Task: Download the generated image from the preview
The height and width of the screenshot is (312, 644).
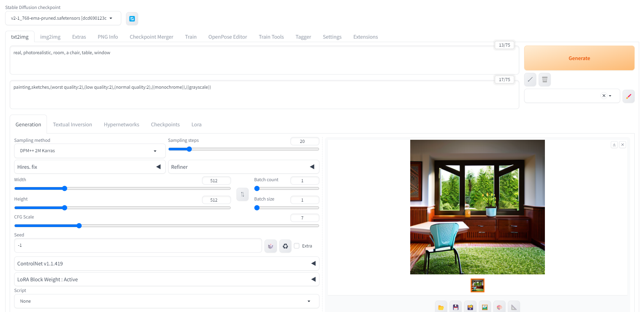Action: (614, 145)
